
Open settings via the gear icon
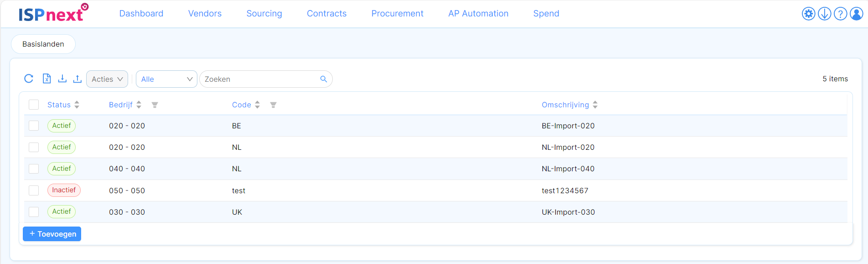click(808, 14)
